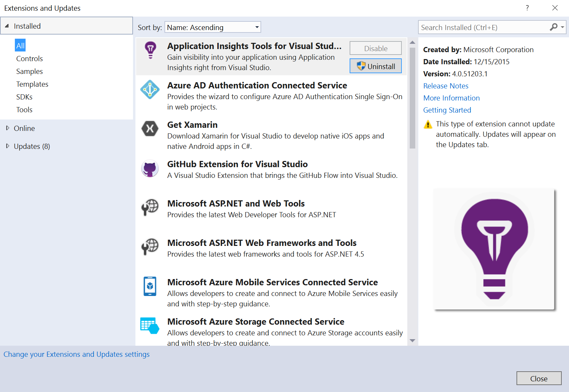Click the GitHub Extension octocat icon
The height and width of the screenshot is (392, 569).
(x=150, y=169)
